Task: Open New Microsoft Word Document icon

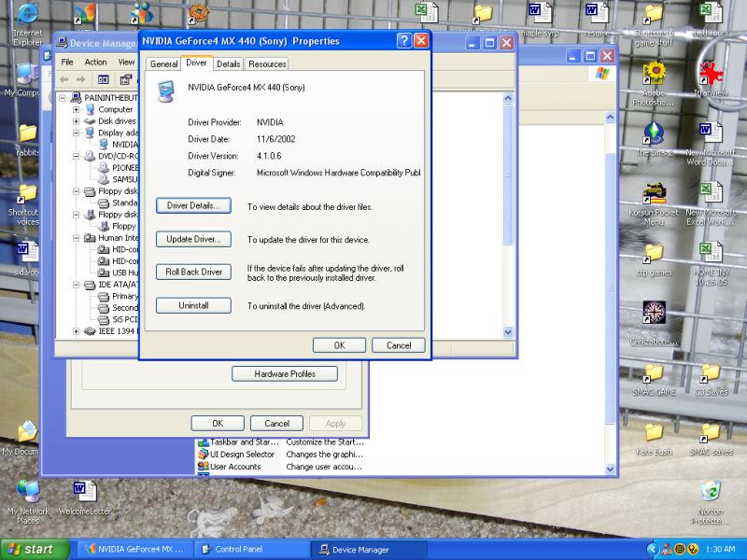Action: tap(711, 144)
